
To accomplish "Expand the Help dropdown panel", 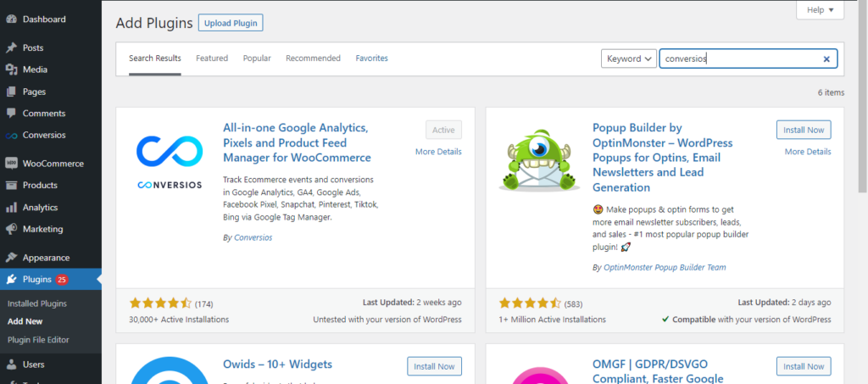I will click(820, 10).
